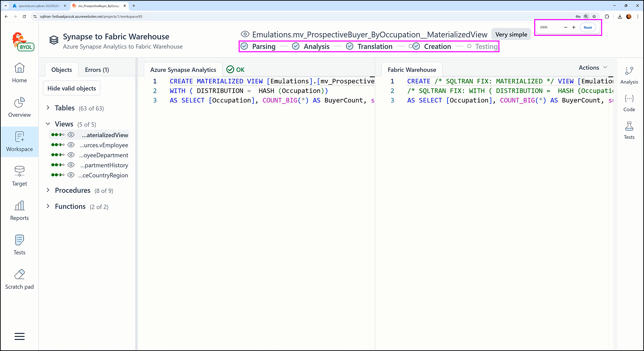This screenshot has height=351, width=644.
Task: Switch to the Errors (1) tab
Action: click(x=97, y=70)
